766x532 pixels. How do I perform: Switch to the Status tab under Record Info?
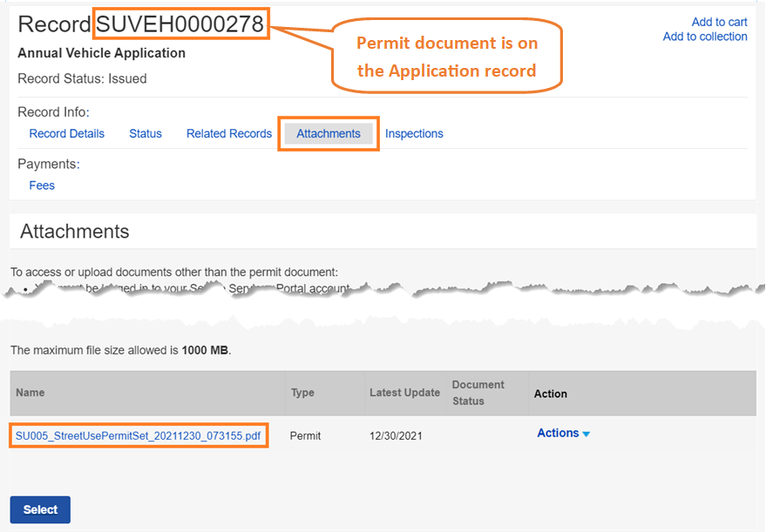pos(146,133)
